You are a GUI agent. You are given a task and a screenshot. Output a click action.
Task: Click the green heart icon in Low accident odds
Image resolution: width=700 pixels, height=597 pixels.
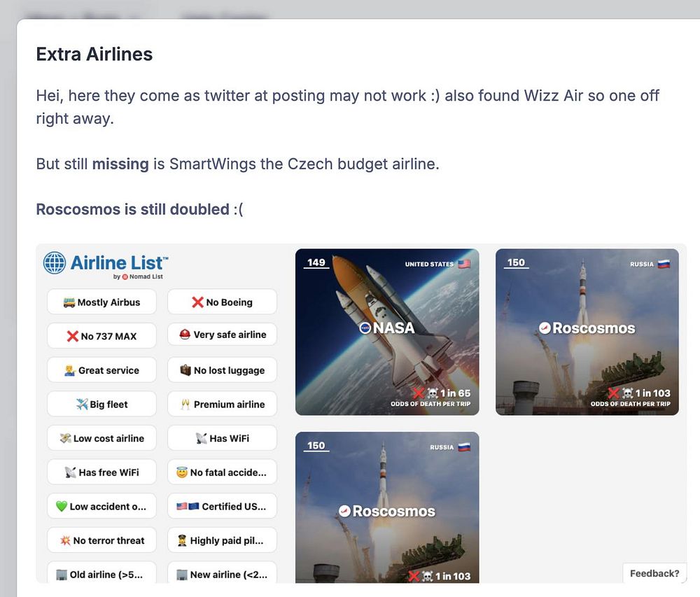click(x=62, y=507)
